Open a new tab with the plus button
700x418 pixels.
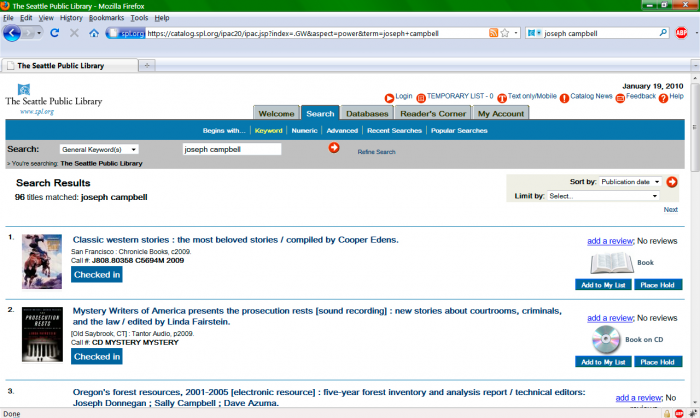pos(147,65)
